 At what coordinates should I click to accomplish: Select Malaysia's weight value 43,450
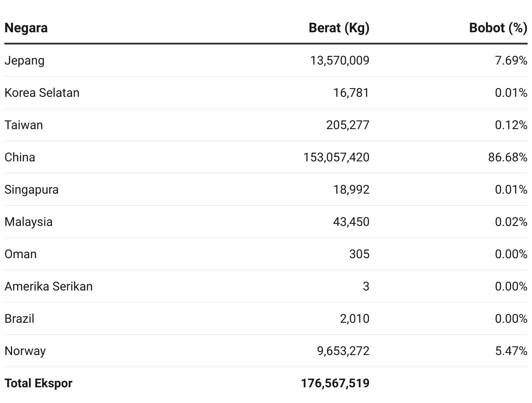[x=351, y=222]
